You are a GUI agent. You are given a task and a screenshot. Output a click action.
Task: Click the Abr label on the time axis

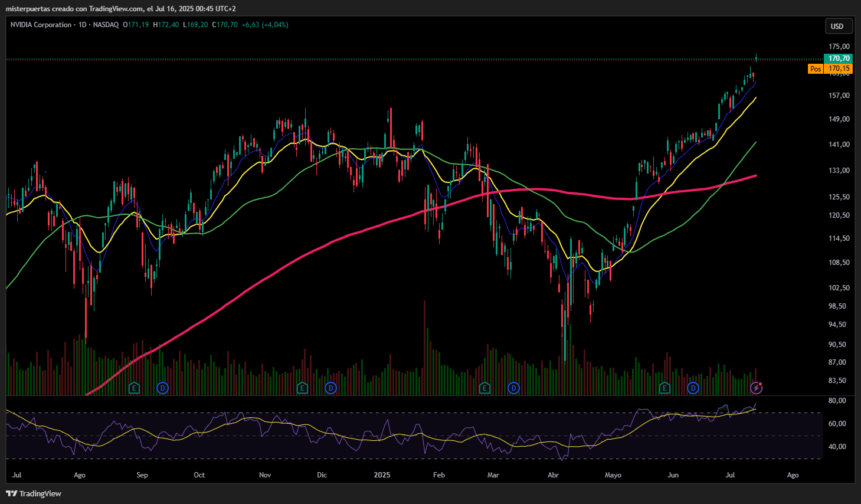point(553,475)
